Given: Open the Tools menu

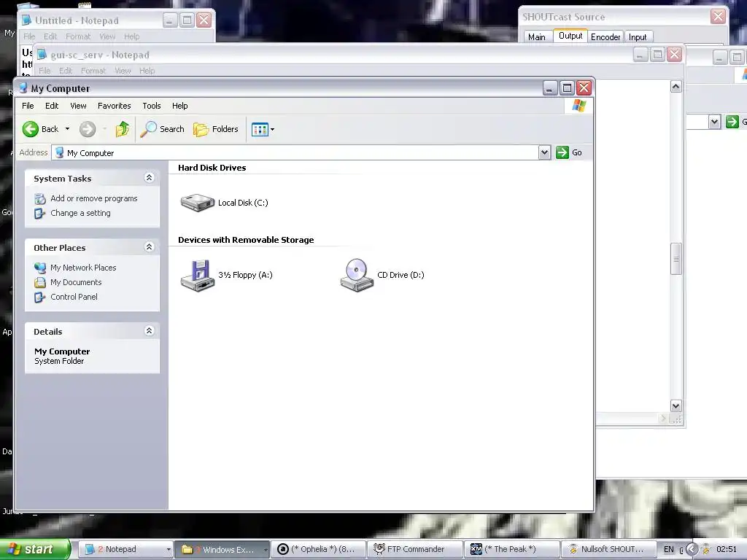Looking at the screenshot, I should pos(152,106).
